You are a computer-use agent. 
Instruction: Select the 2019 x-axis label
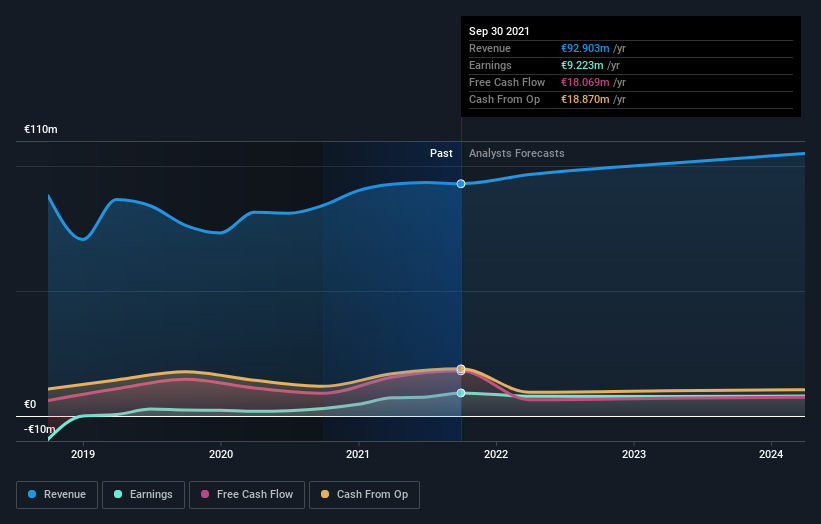pos(83,454)
